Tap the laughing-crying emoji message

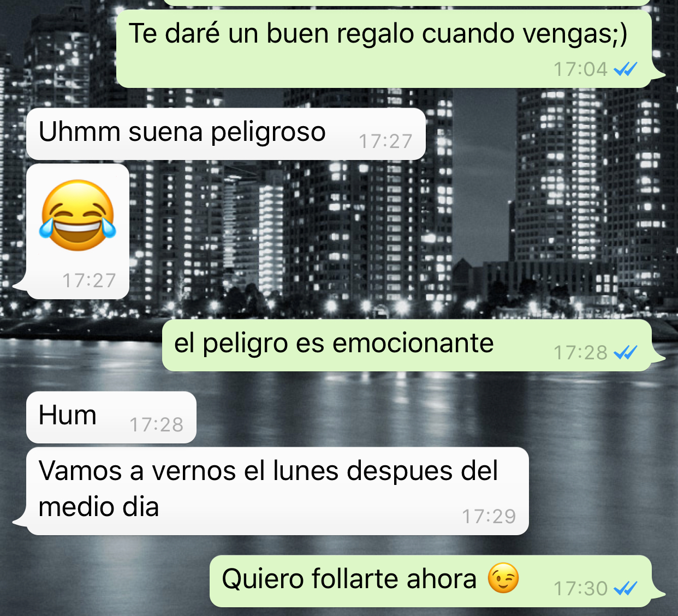[x=78, y=231]
